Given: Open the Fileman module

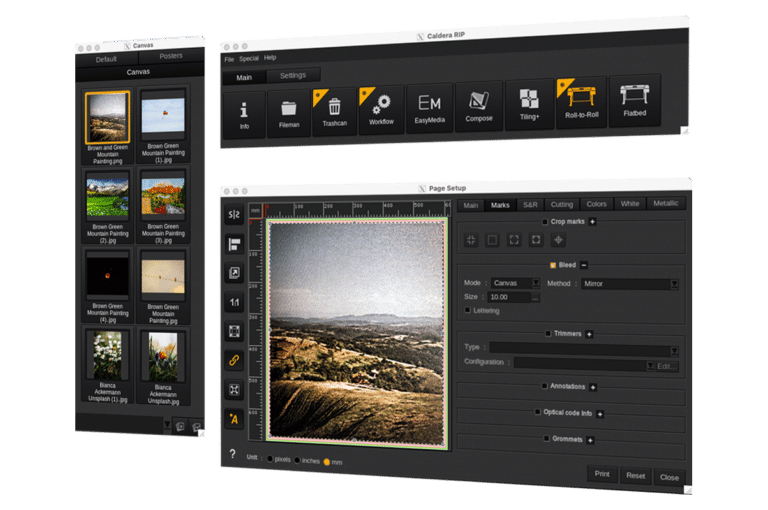Looking at the screenshot, I should click(289, 111).
